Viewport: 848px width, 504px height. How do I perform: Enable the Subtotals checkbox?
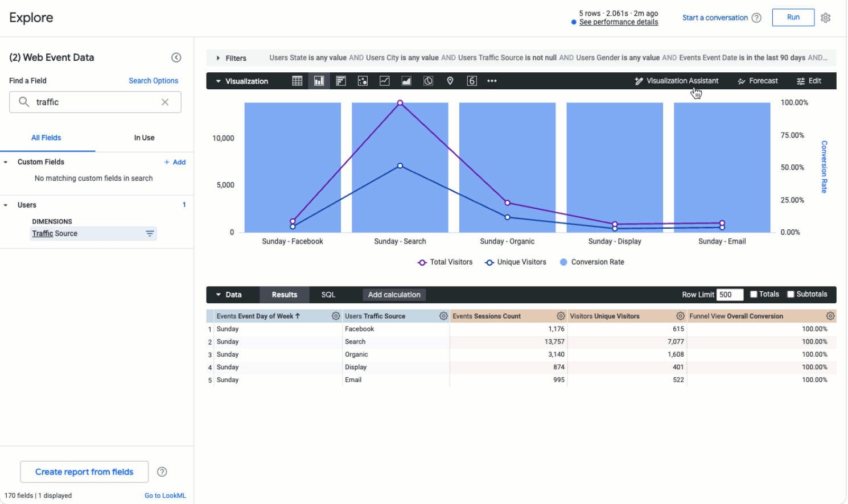click(791, 294)
